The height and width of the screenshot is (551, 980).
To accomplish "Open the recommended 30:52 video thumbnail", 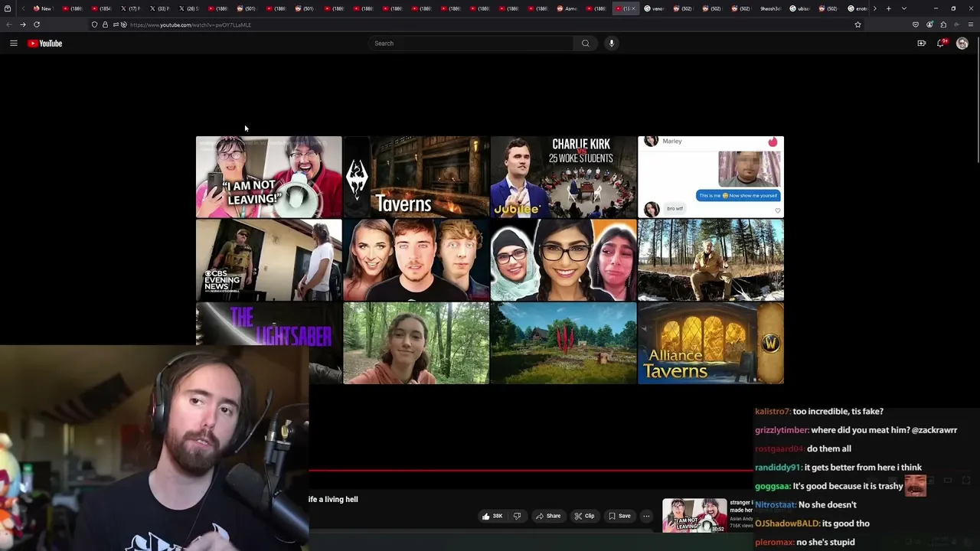I will pos(694,516).
